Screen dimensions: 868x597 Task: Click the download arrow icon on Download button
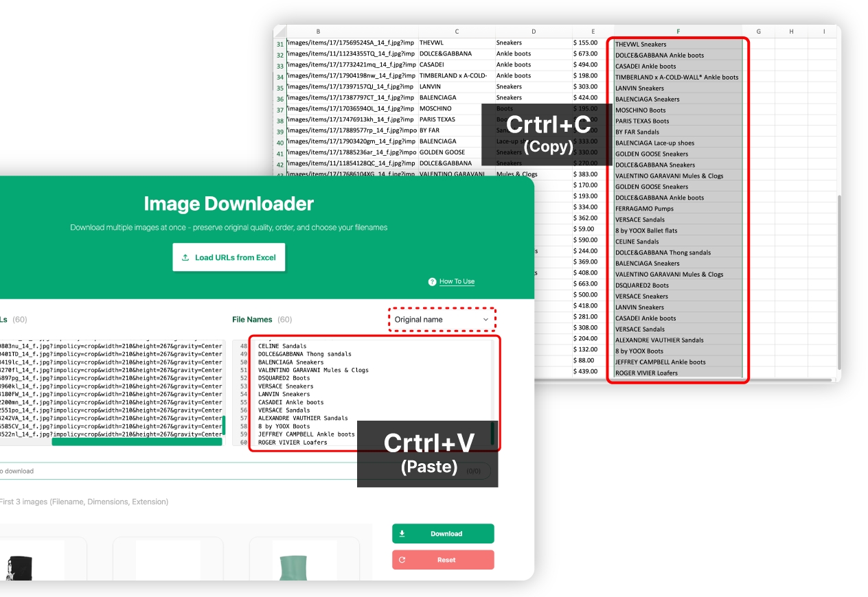coord(402,534)
